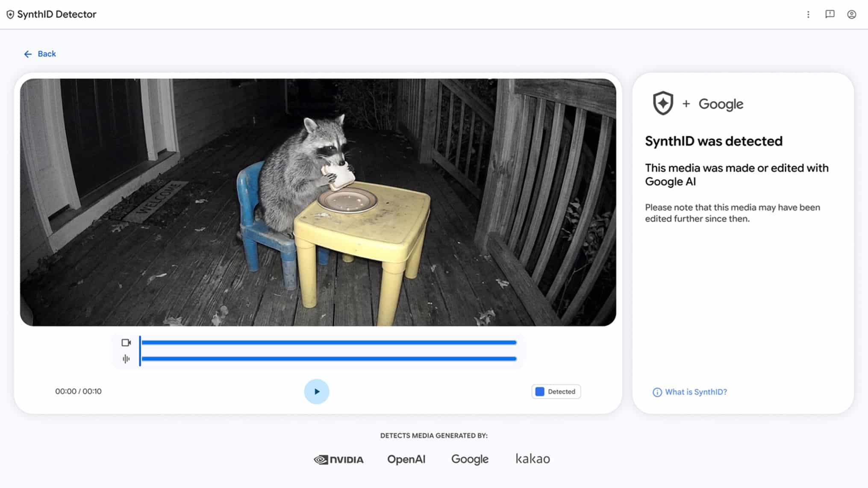The height and width of the screenshot is (488, 868).
Task: Click the info icon beside What is SynthID
Action: pyautogui.click(x=657, y=392)
